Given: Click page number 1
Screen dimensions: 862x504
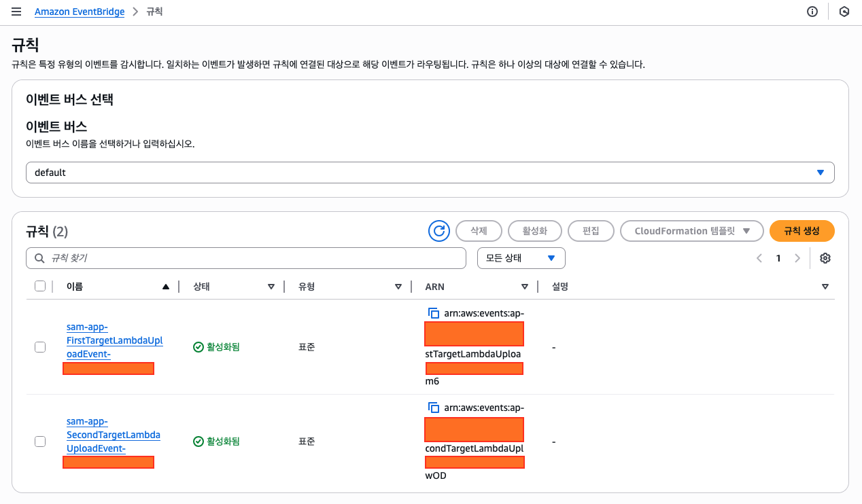Looking at the screenshot, I should (x=778, y=258).
